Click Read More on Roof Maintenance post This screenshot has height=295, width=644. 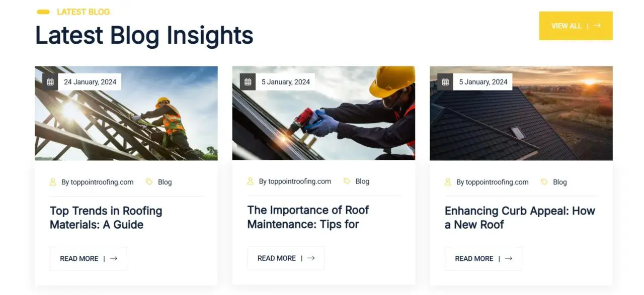pos(286,258)
